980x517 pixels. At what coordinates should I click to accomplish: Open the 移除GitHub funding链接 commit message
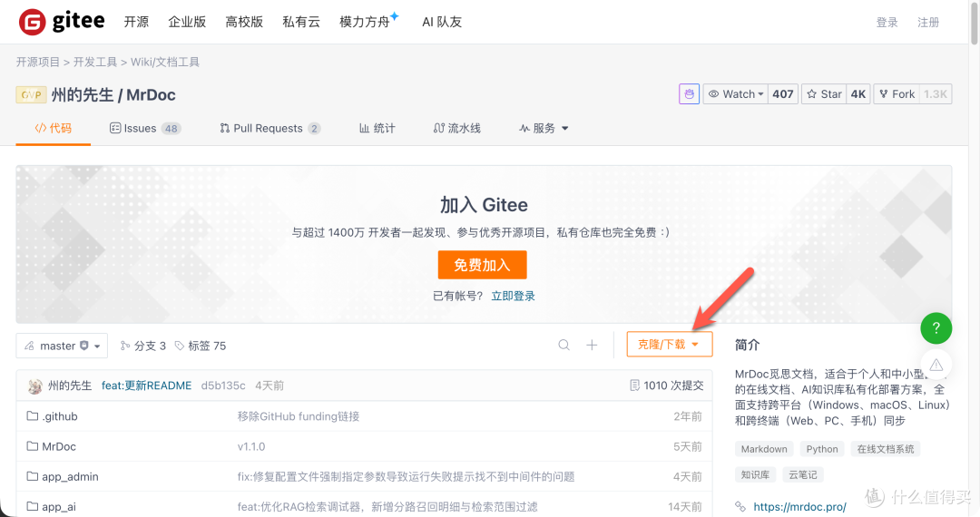(299, 415)
